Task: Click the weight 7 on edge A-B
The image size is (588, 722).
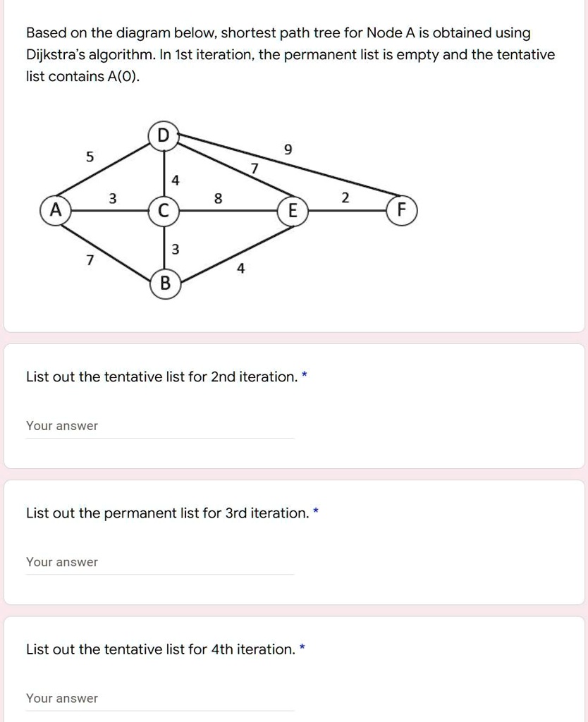Action: (x=90, y=259)
